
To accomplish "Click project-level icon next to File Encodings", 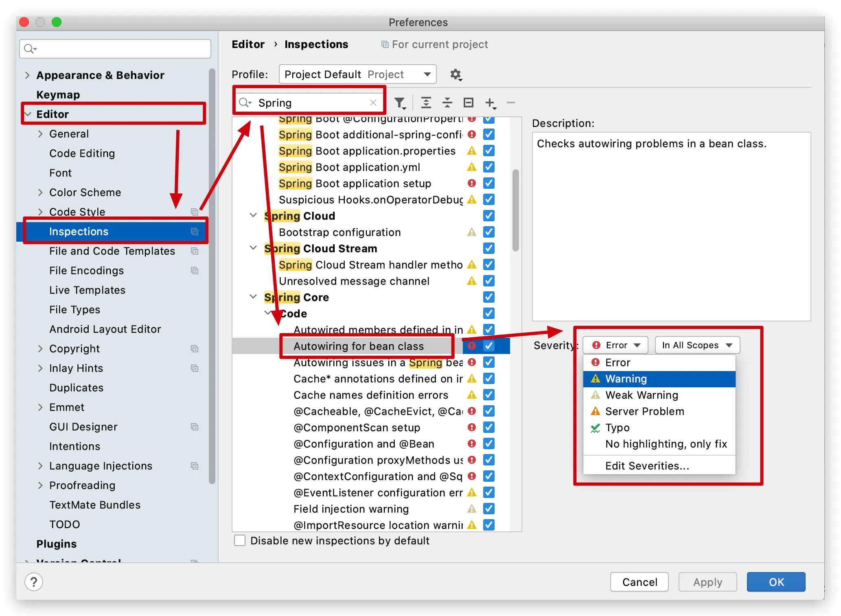I will click(x=195, y=271).
